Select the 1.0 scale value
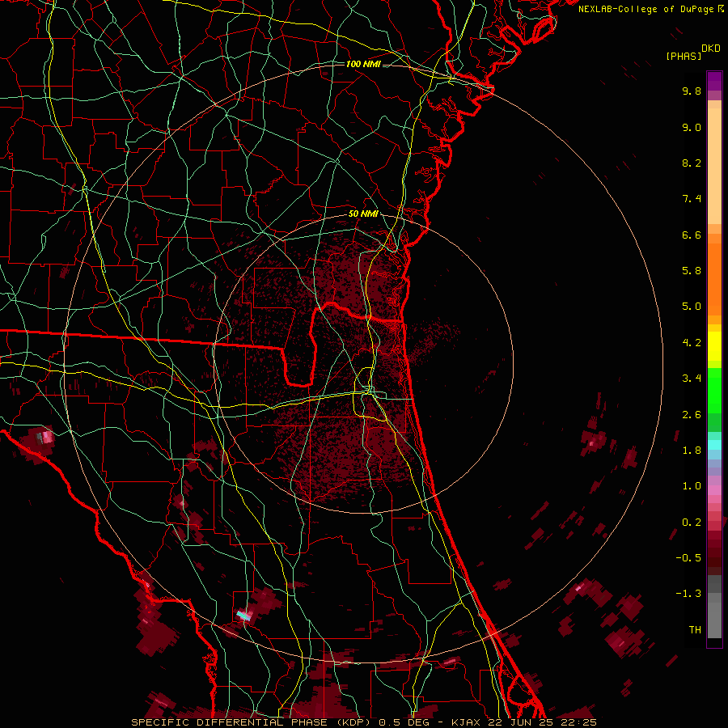The width and height of the screenshot is (728, 728). 692,486
